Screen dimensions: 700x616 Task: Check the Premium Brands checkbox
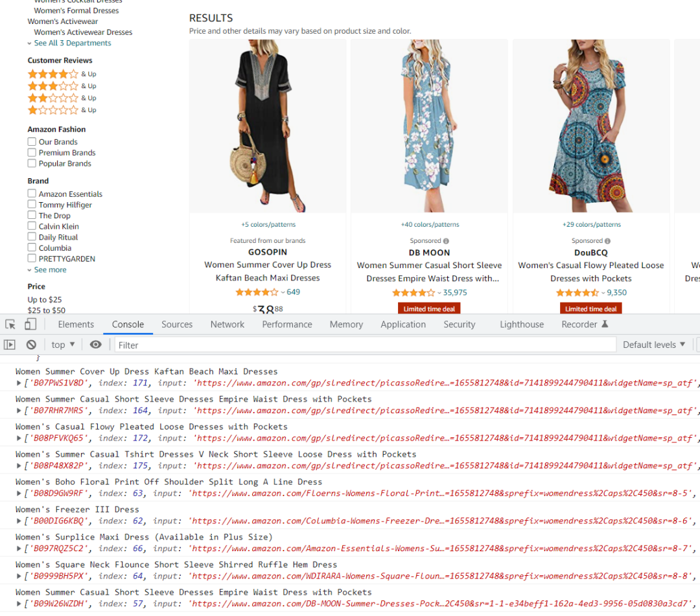point(32,152)
